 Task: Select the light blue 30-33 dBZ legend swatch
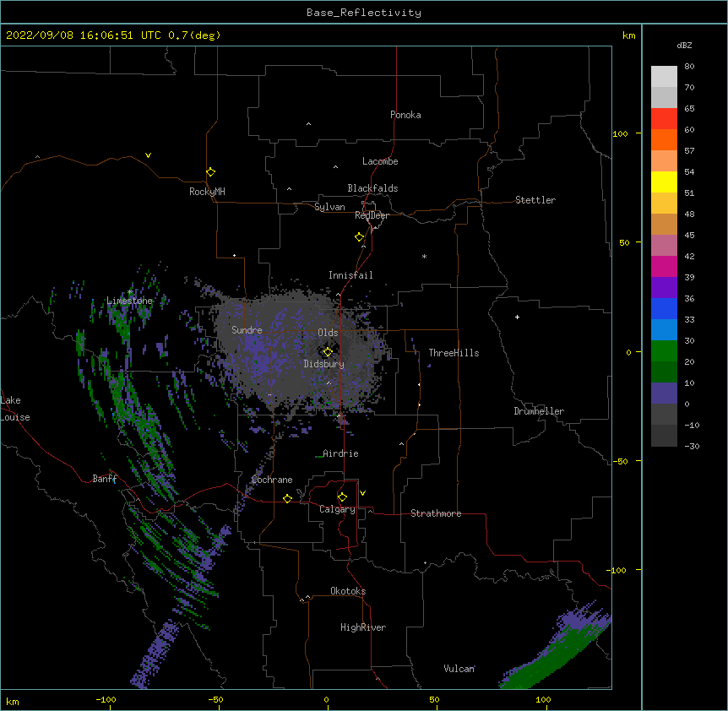click(x=664, y=330)
